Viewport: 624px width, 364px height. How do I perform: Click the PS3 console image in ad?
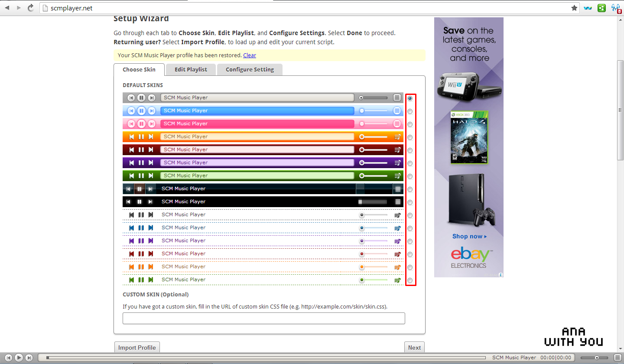click(472, 199)
